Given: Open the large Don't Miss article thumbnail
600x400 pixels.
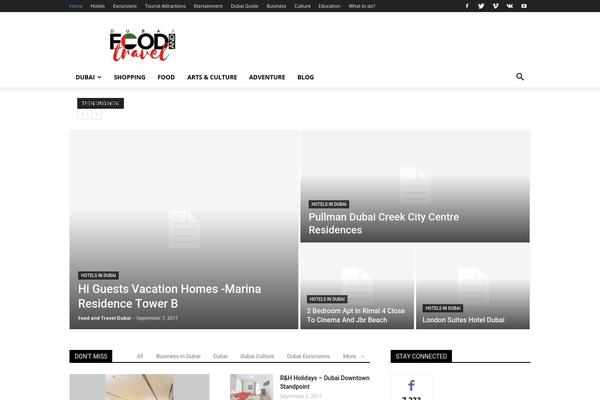Looking at the screenshot, I should point(139,387).
